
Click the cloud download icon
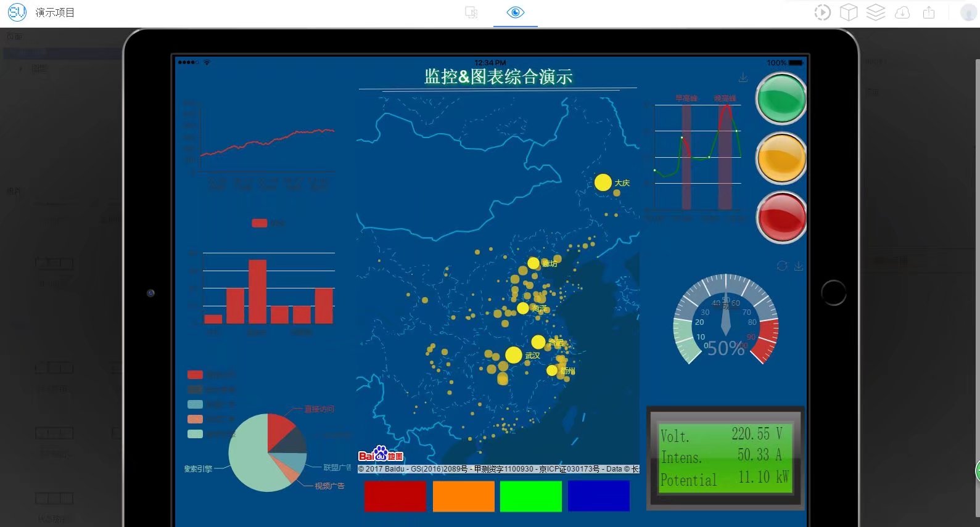pos(902,12)
